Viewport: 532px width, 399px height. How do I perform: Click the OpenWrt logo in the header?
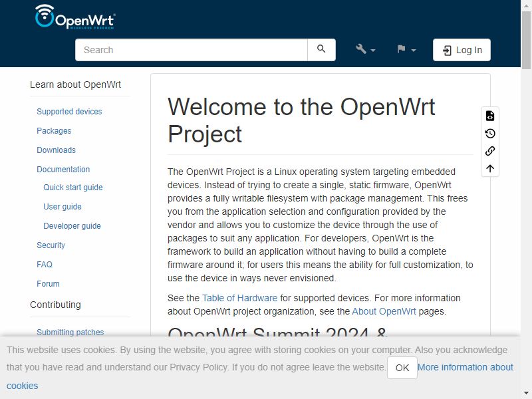(x=75, y=17)
